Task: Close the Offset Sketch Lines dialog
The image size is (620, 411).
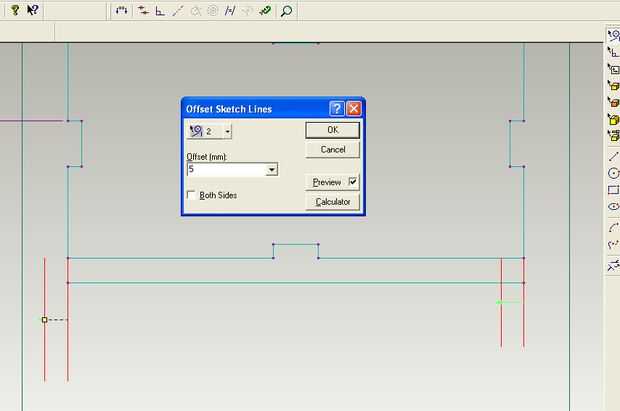Action: point(354,108)
